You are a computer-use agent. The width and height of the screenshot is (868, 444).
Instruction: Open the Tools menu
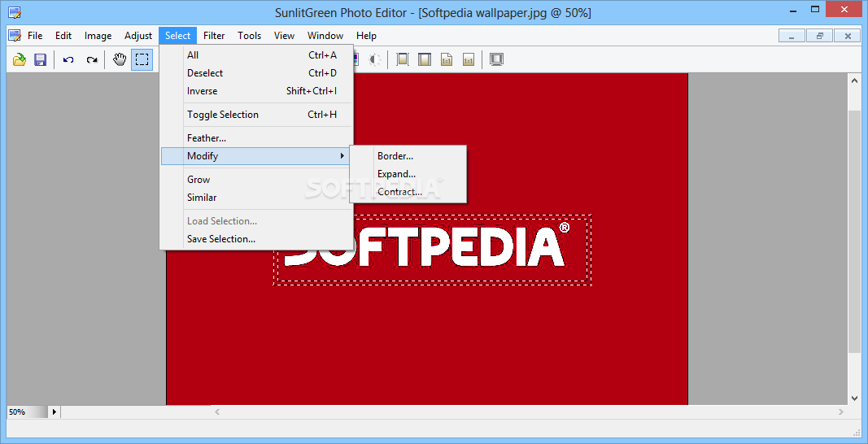pos(249,36)
